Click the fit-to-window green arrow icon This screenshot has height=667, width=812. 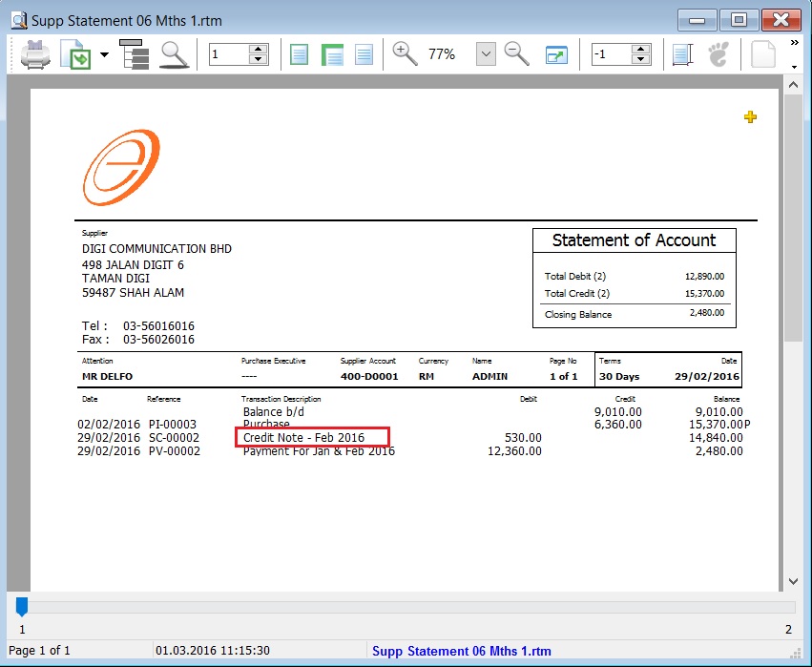point(556,54)
